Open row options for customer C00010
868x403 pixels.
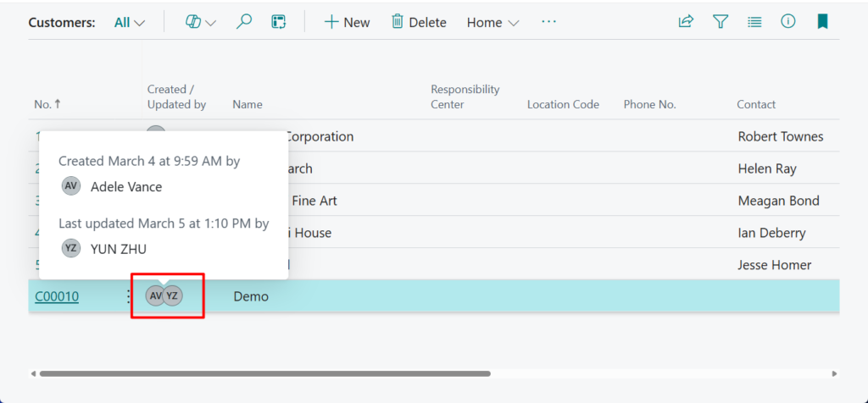(128, 296)
